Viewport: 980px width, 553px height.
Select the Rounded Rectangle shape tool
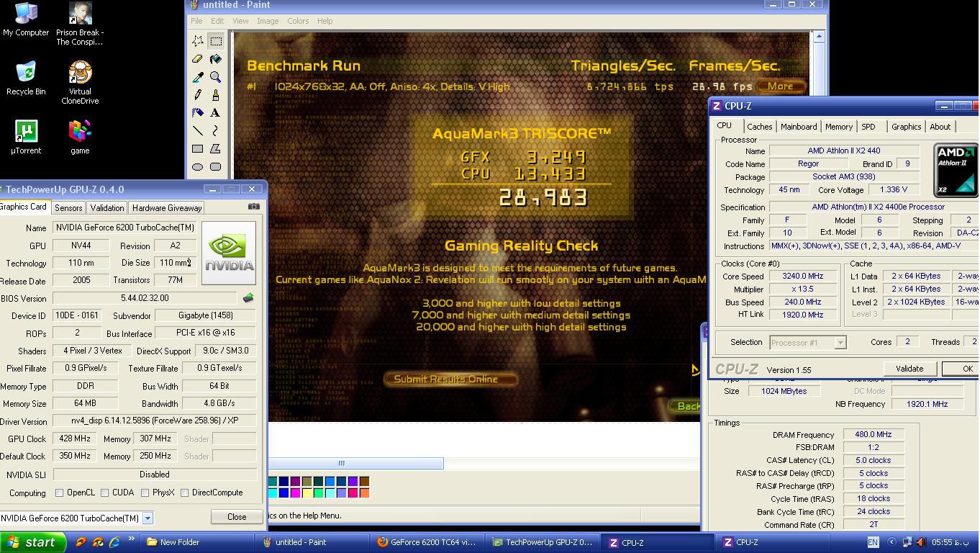tap(215, 167)
